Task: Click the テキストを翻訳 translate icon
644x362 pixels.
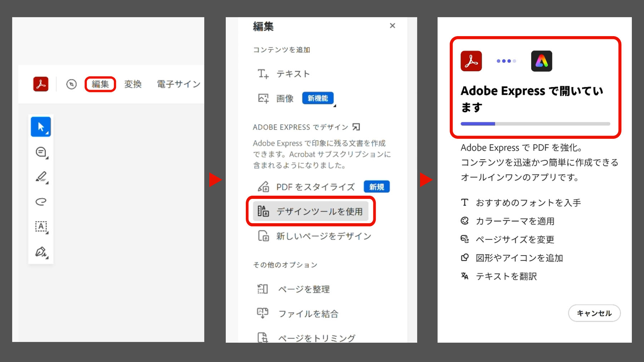Action: (465, 276)
